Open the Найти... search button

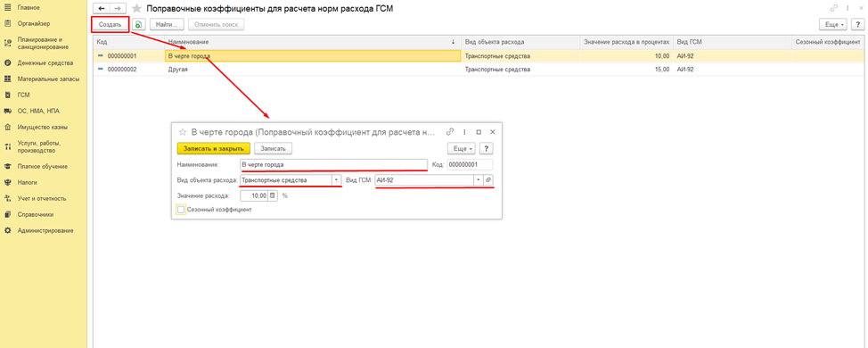pos(167,24)
